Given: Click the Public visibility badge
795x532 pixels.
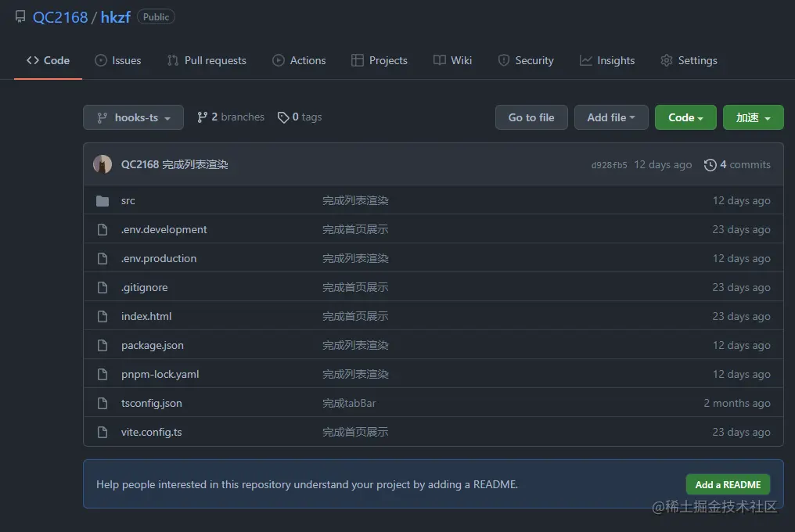Looking at the screenshot, I should (x=156, y=16).
